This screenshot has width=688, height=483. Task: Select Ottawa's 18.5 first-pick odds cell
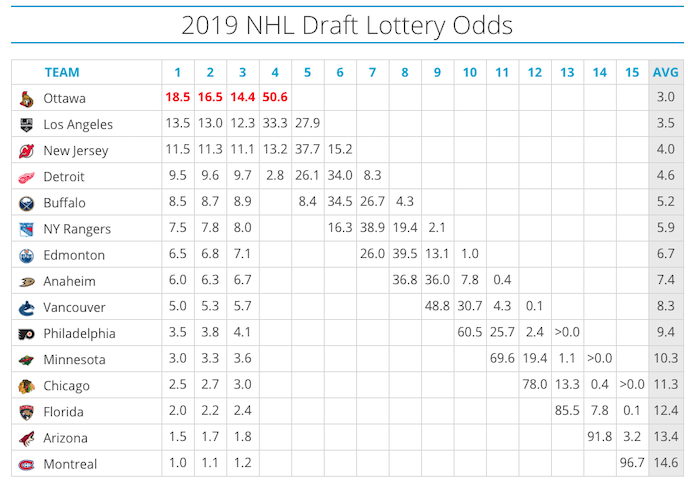[x=178, y=99]
